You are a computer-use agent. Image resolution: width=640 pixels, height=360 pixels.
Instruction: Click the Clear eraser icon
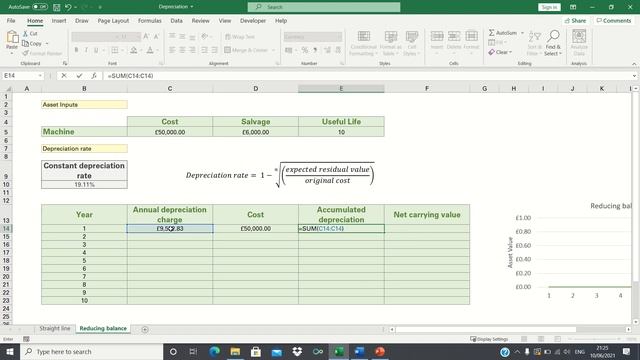click(491, 52)
